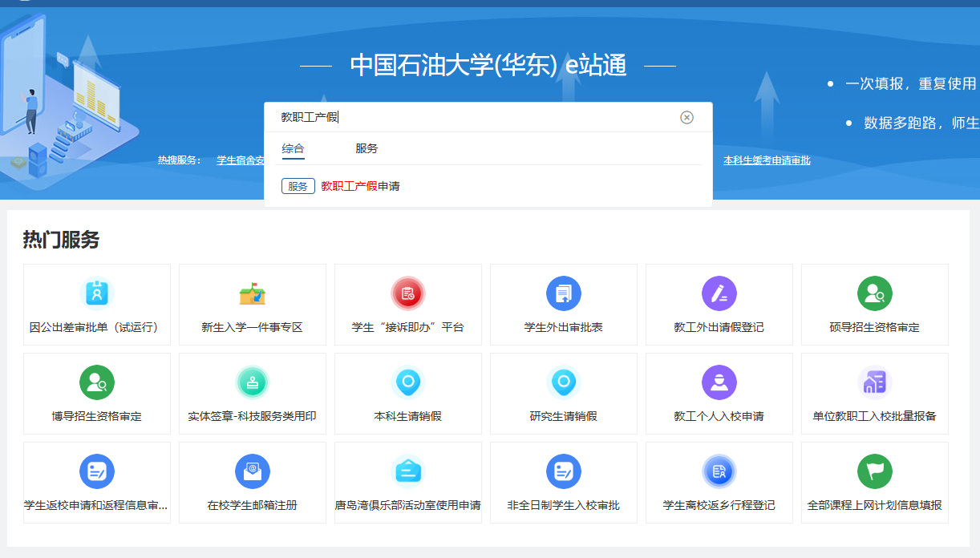Click the 本科生缓考申请审批 hot search link
Screen dimensions: 980x558
tap(767, 160)
